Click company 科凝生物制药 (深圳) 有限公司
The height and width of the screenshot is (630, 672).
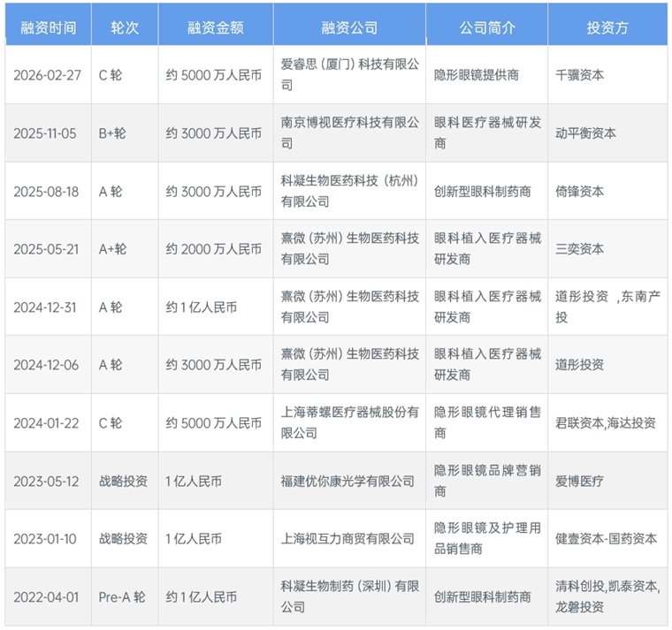click(350, 596)
